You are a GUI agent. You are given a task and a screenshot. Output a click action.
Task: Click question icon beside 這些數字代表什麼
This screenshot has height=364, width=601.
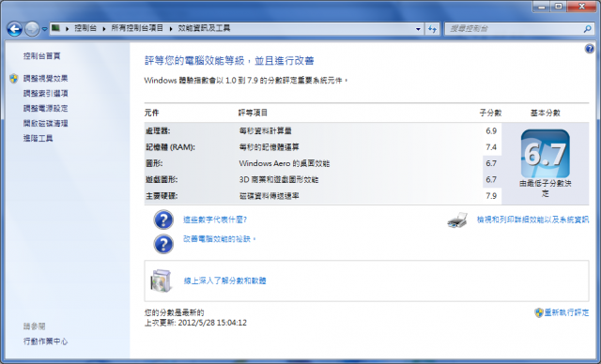click(x=163, y=220)
